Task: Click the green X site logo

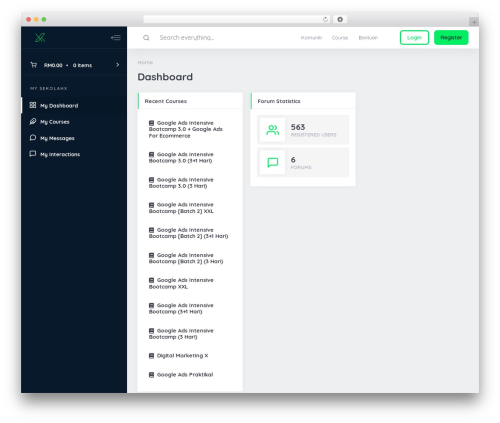Action: 40,37
